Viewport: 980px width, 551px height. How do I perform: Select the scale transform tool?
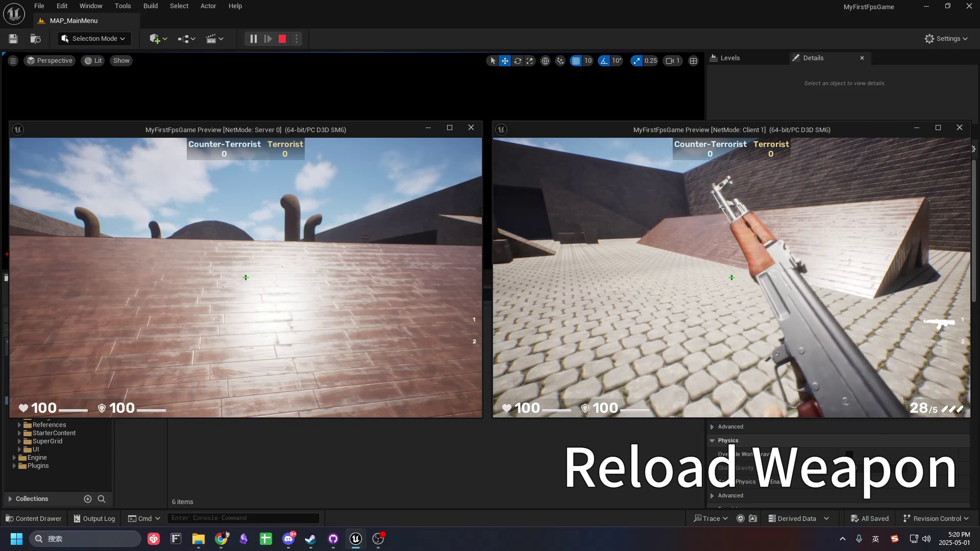coord(530,61)
